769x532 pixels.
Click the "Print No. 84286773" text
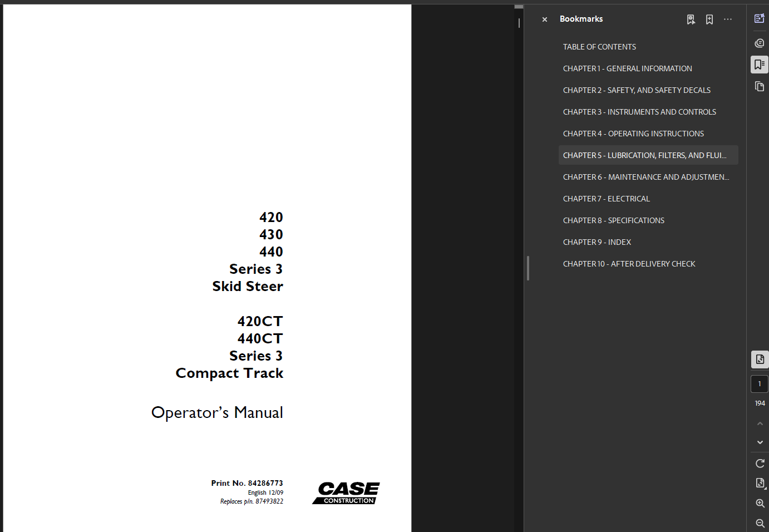coord(247,483)
